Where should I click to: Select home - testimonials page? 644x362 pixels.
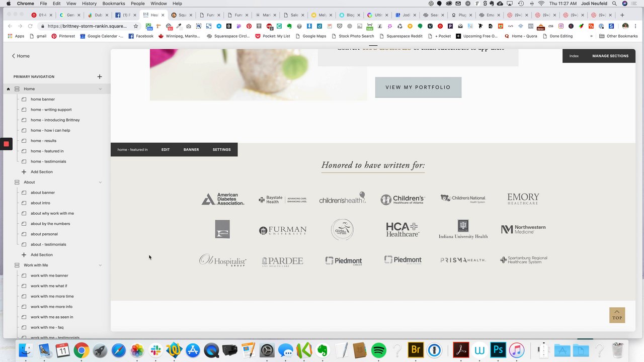click(x=48, y=161)
